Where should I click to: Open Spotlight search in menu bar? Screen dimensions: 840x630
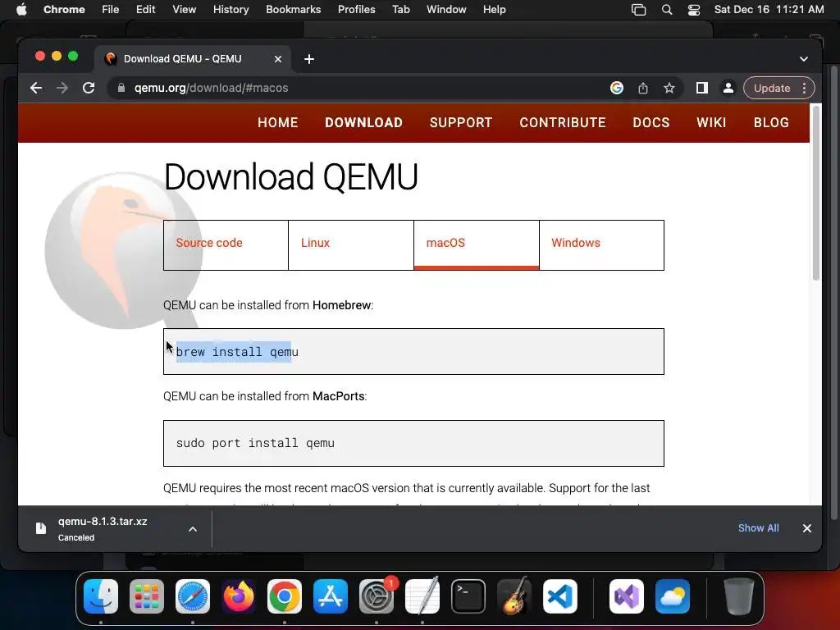point(666,10)
